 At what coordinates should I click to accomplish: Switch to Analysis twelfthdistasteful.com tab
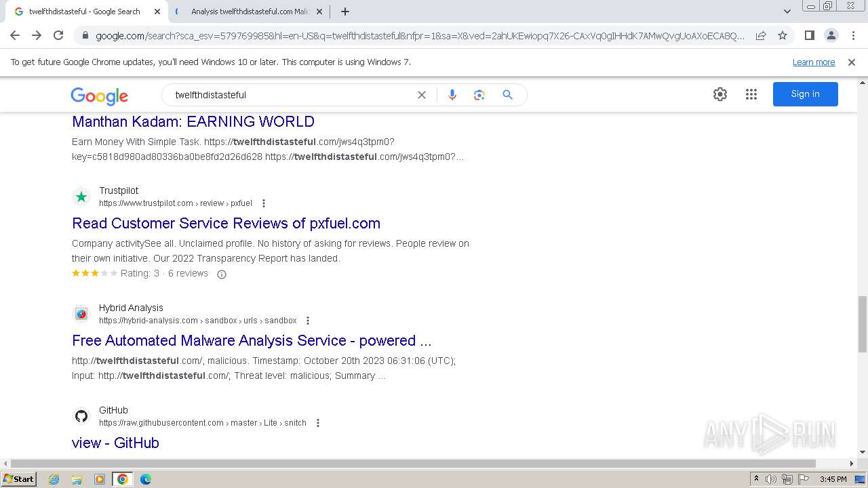click(250, 12)
